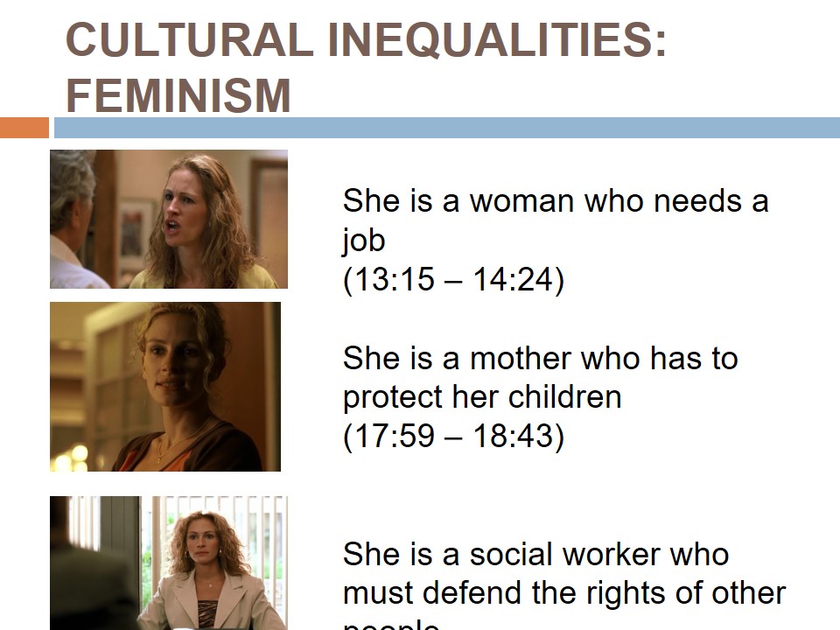Click the text "protect her children"

(x=481, y=396)
